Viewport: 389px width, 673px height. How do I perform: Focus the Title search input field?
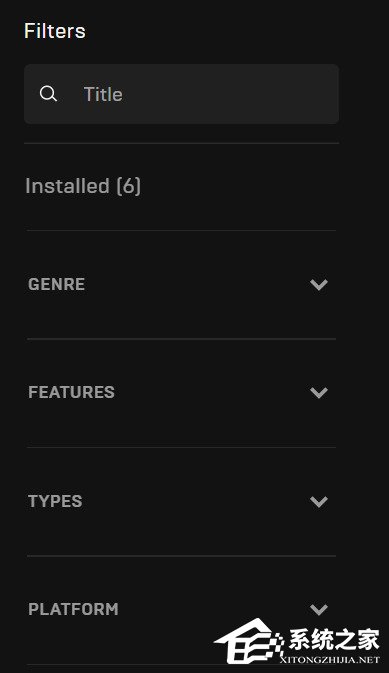[x=181, y=94]
